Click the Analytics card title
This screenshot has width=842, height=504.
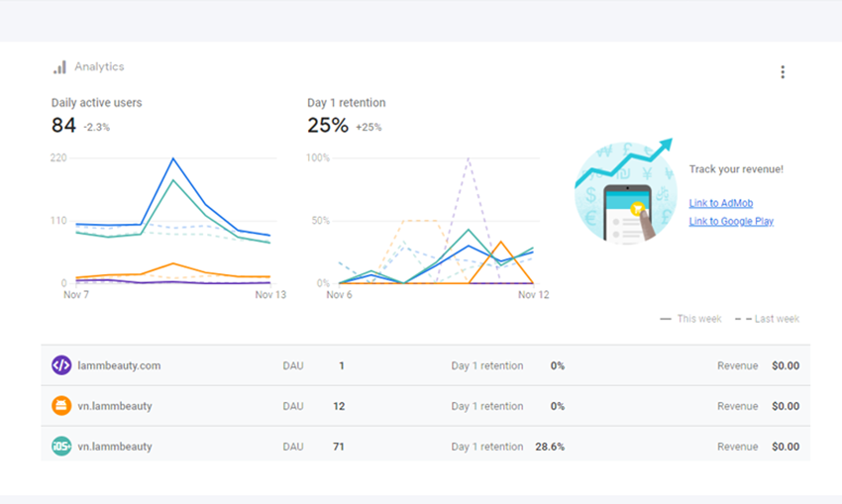point(99,66)
